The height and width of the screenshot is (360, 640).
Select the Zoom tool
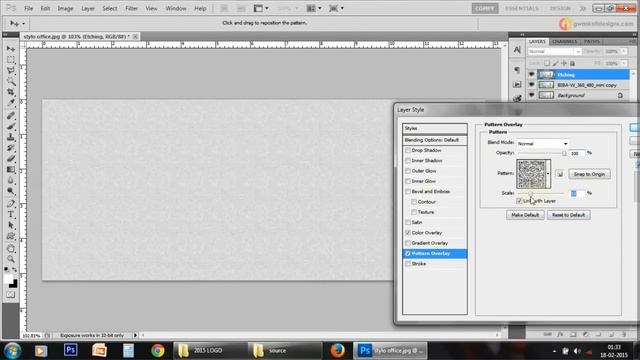11,259
